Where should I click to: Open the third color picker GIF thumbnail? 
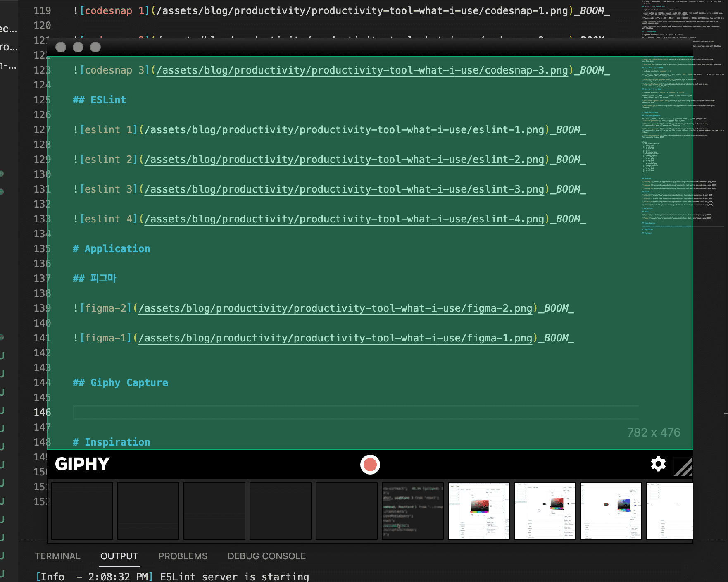coord(611,511)
